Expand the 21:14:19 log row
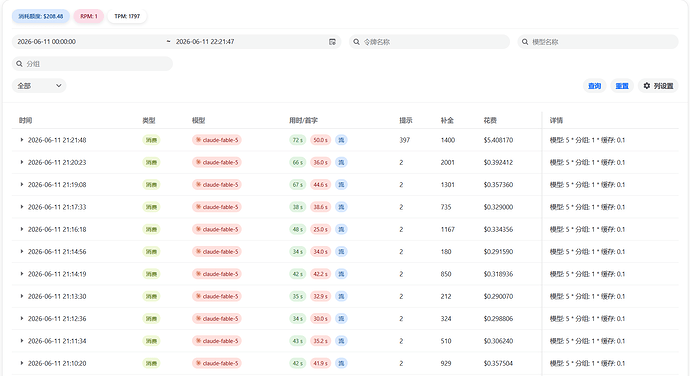 (x=22, y=274)
